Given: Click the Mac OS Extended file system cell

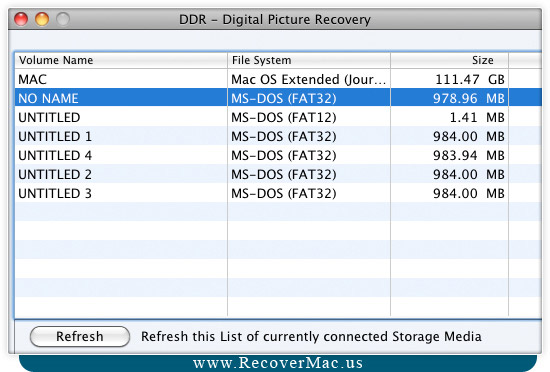Looking at the screenshot, I should tap(309, 79).
